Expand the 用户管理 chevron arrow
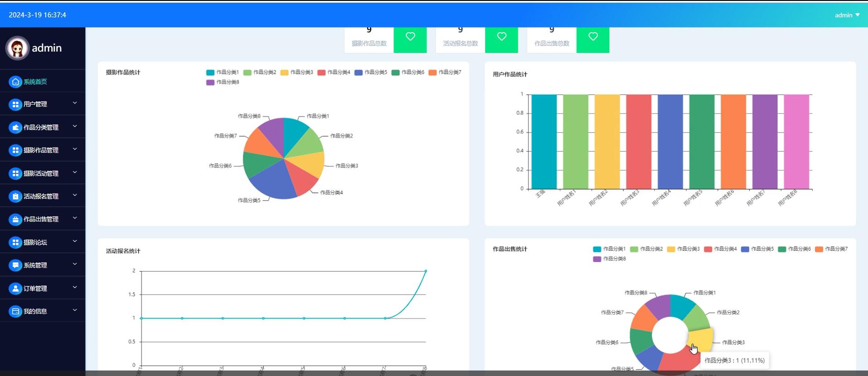The width and height of the screenshot is (868, 376). 75,104
